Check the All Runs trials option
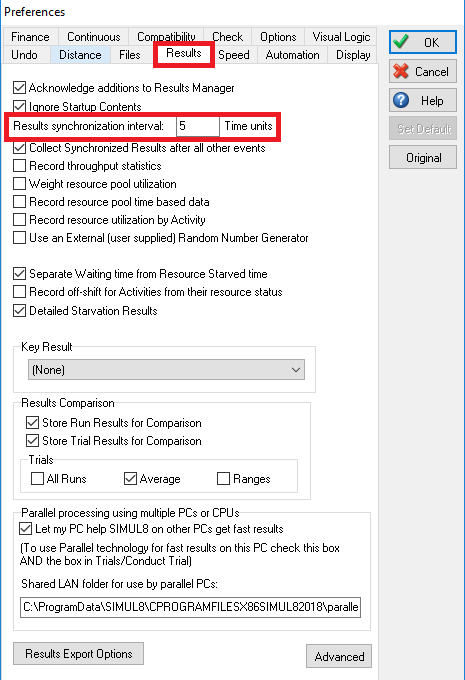 coord(37,479)
